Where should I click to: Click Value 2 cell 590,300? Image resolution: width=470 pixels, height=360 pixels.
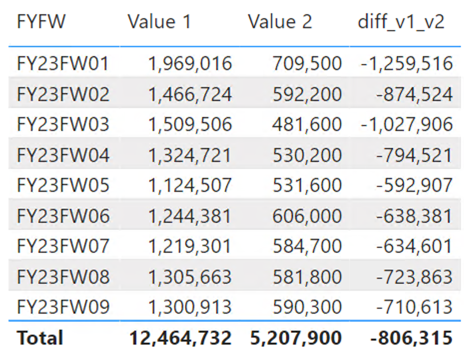(307, 307)
